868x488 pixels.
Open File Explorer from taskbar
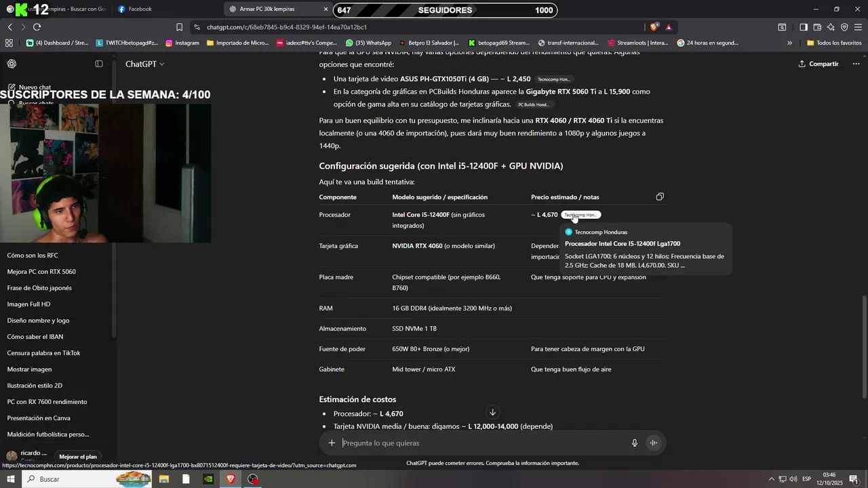click(x=164, y=479)
